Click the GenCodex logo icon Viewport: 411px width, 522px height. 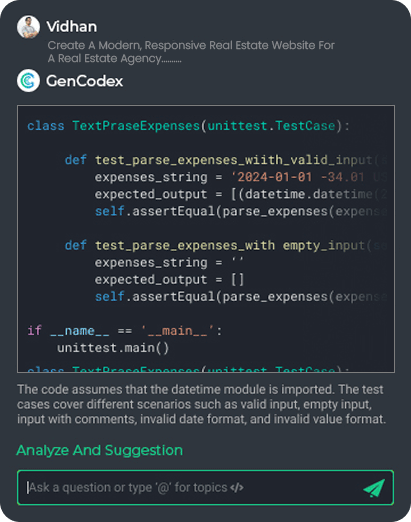[x=28, y=81]
